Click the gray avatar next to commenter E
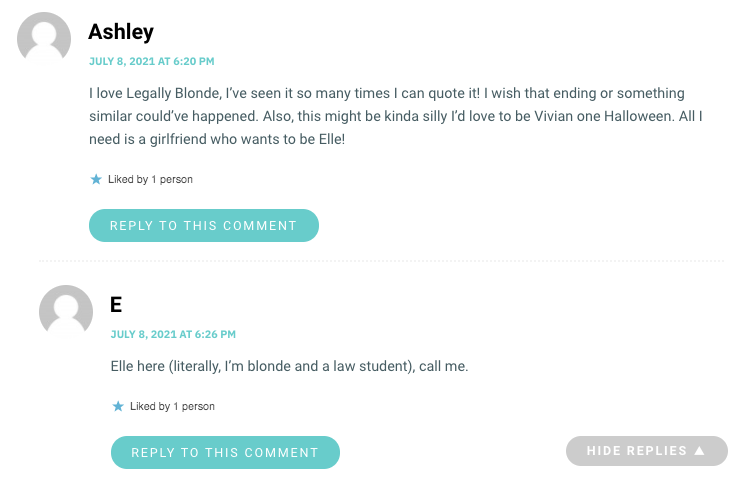 66,312
